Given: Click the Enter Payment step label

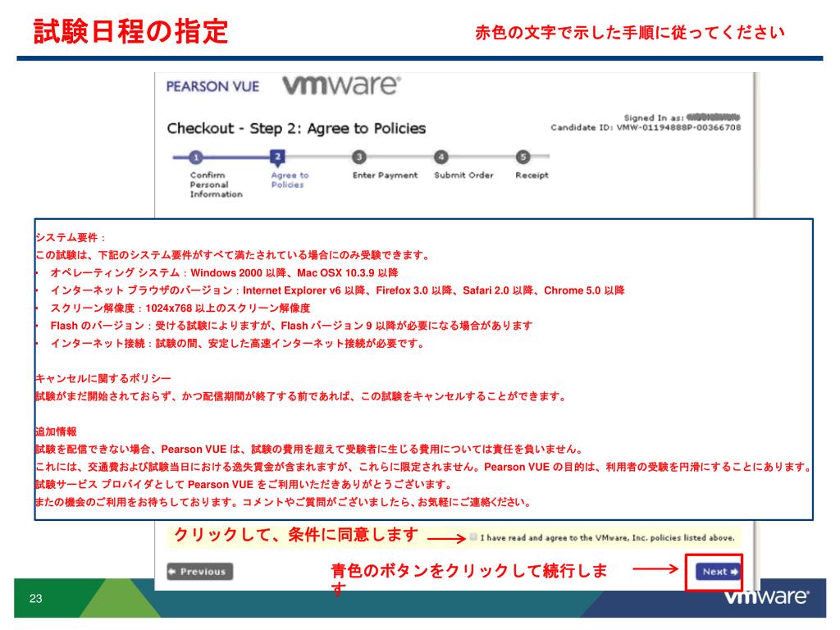Looking at the screenshot, I should (x=385, y=176).
